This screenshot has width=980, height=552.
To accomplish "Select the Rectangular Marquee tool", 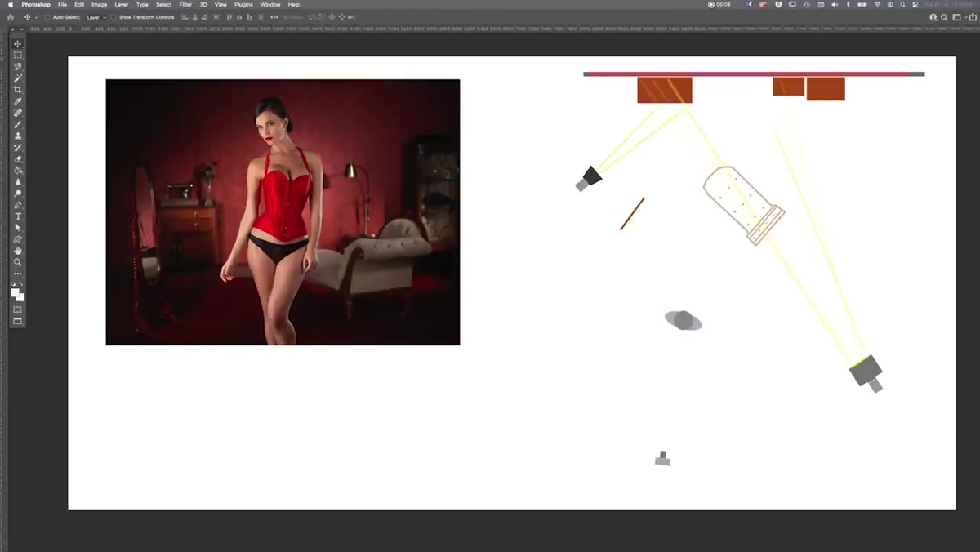I will tap(17, 56).
